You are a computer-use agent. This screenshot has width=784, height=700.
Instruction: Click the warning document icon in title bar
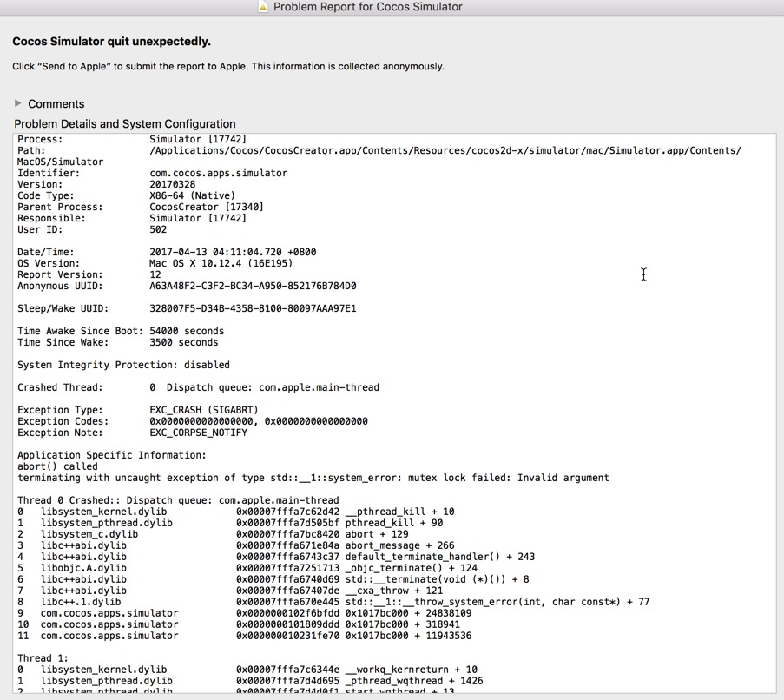tap(263, 7)
